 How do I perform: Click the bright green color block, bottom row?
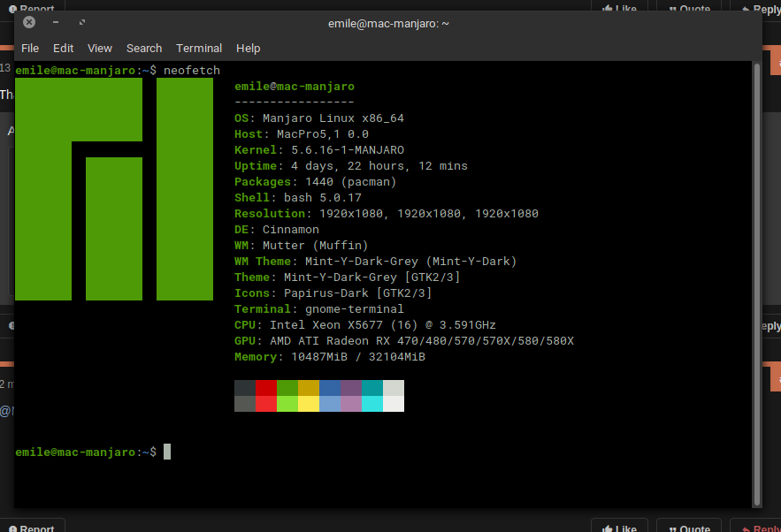(x=287, y=404)
